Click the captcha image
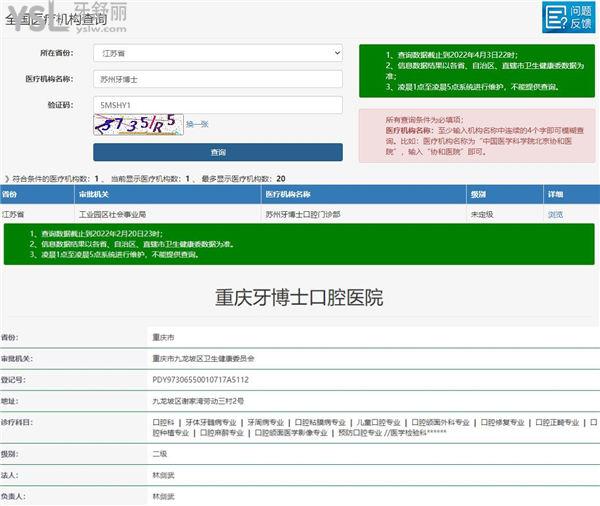 (x=139, y=124)
